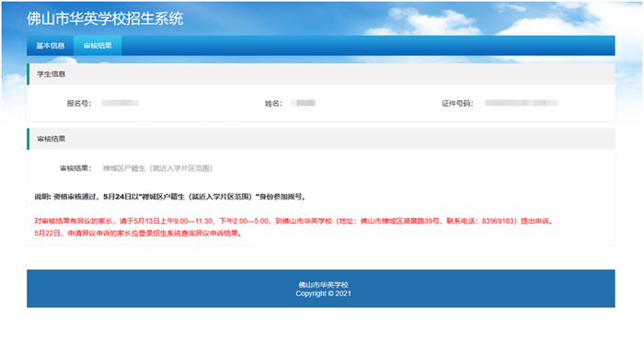
Task: Click the 报名号 field label
Action: coord(79,104)
